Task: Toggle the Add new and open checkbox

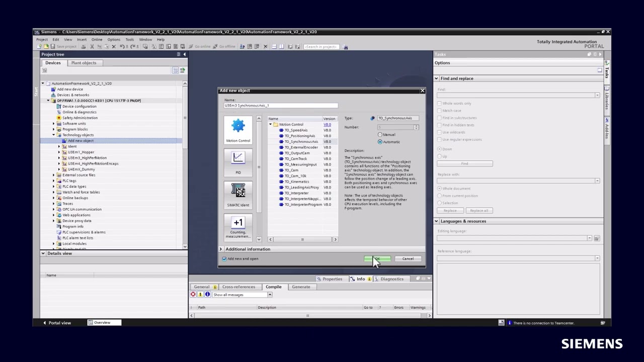Action: click(224, 259)
